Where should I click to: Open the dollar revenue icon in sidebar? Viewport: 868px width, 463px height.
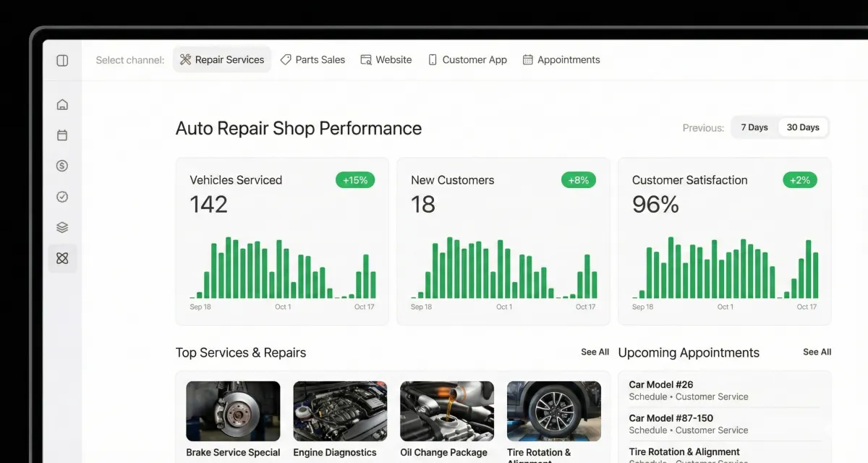tap(62, 166)
